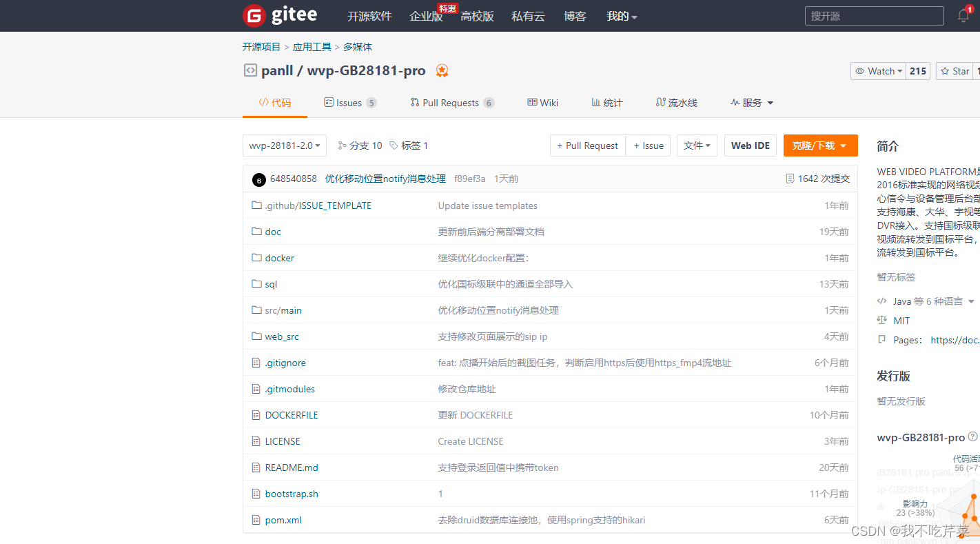Click the code repository icon beside panll
This screenshot has width=980, height=544.
point(249,70)
